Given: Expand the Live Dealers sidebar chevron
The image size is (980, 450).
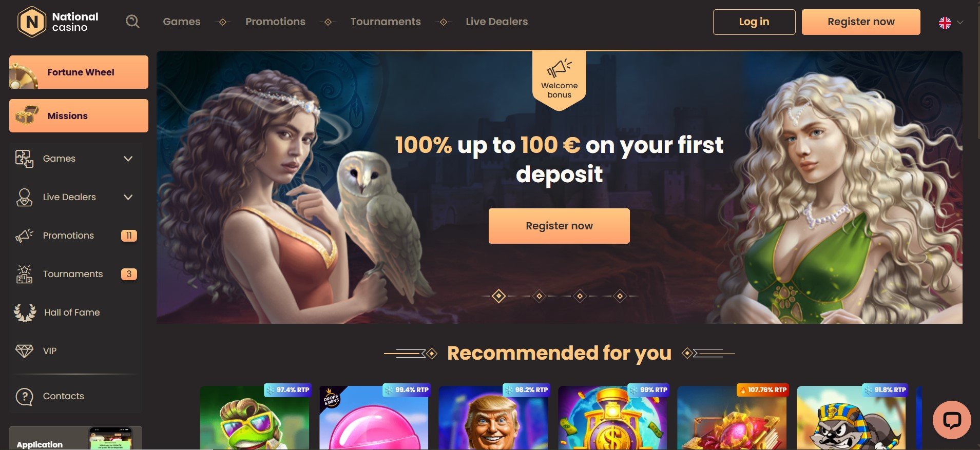Looking at the screenshot, I should click(128, 197).
